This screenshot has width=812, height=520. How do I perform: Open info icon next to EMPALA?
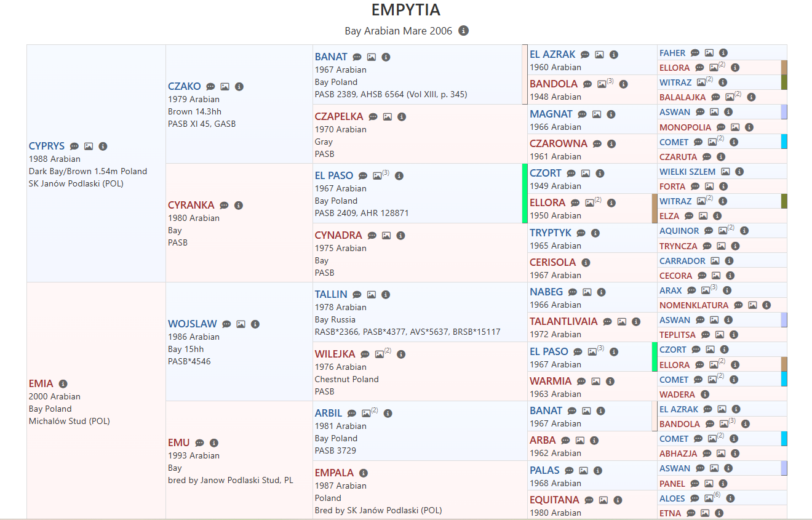(362, 473)
